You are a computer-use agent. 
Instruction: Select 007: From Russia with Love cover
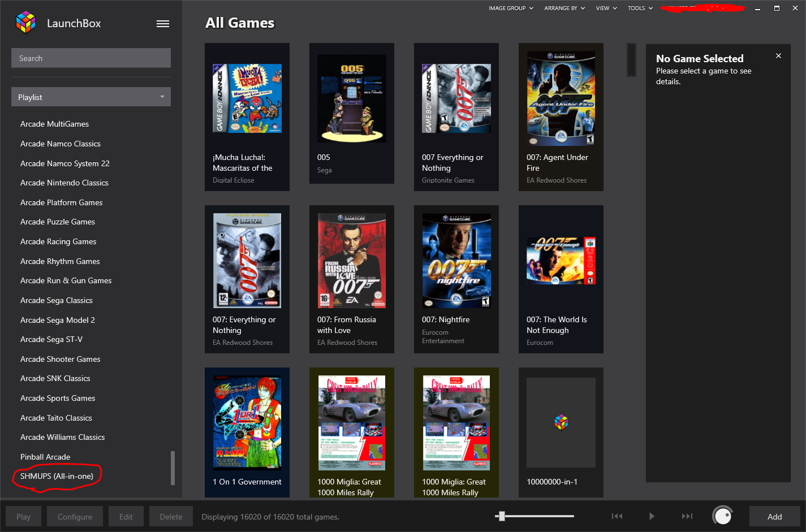[x=352, y=261]
